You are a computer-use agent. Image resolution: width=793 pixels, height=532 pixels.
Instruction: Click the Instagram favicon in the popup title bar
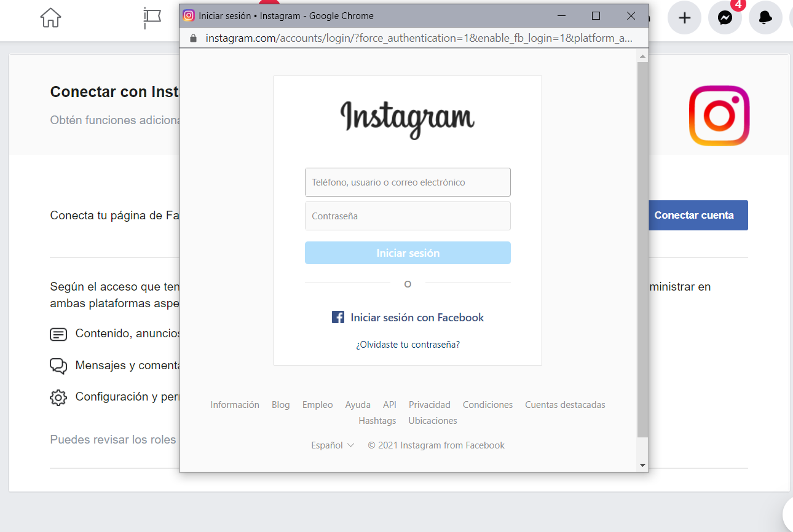coord(189,16)
